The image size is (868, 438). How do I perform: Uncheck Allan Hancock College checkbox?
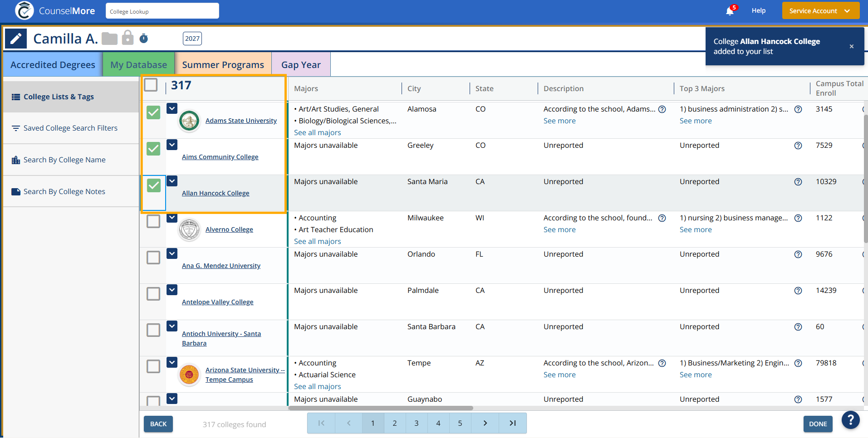(153, 185)
